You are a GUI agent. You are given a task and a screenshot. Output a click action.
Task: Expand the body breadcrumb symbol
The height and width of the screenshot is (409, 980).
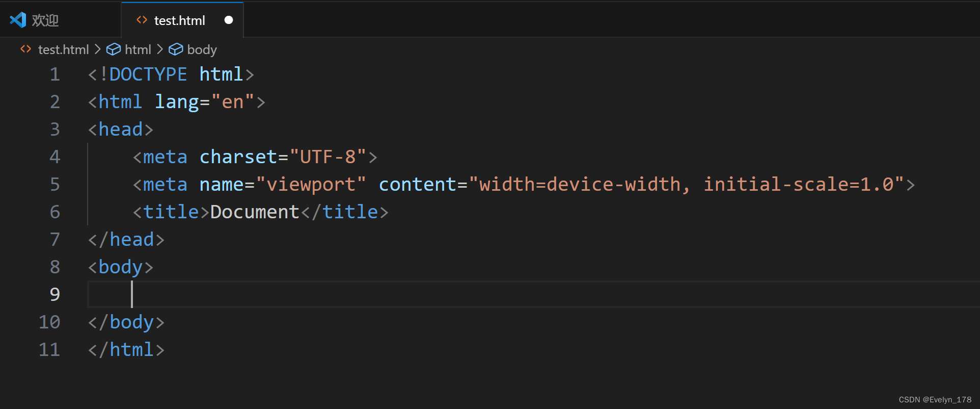[202, 49]
